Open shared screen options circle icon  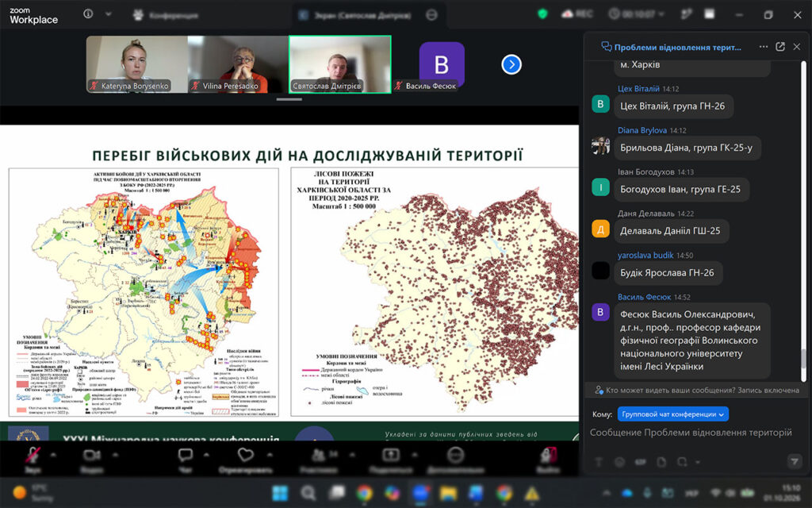[x=431, y=15]
